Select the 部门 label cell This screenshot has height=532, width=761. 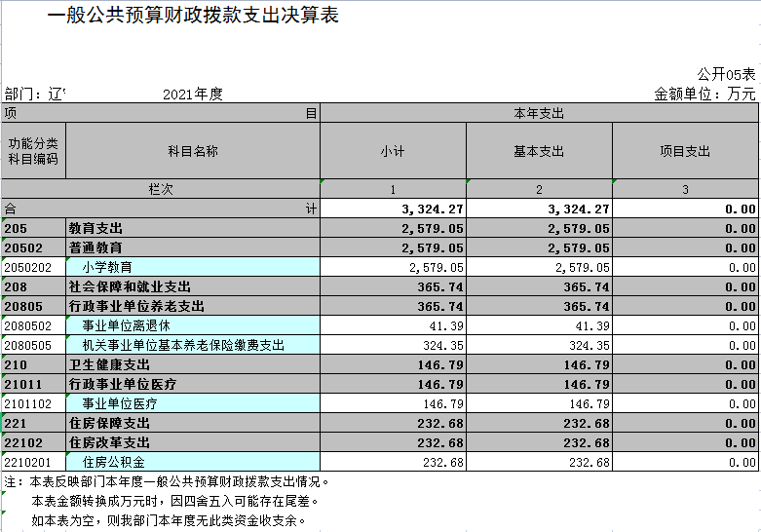[x=34, y=94]
